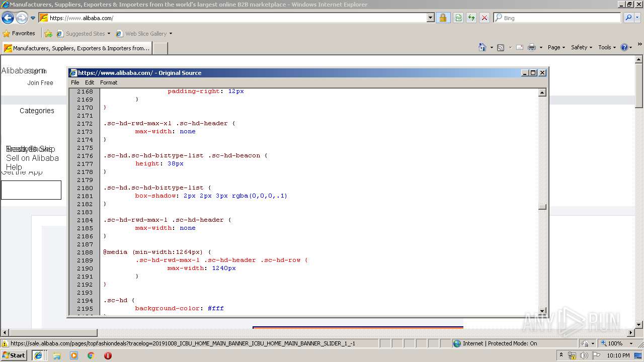Select the Manufacturers, Suppliers browser tab
644x362 pixels.
point(77,48)
